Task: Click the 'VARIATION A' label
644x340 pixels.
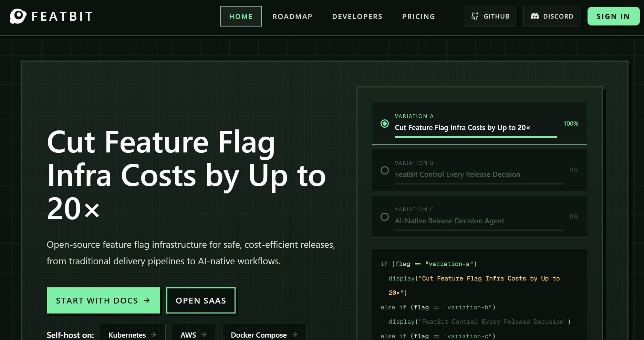Action: 414,116
